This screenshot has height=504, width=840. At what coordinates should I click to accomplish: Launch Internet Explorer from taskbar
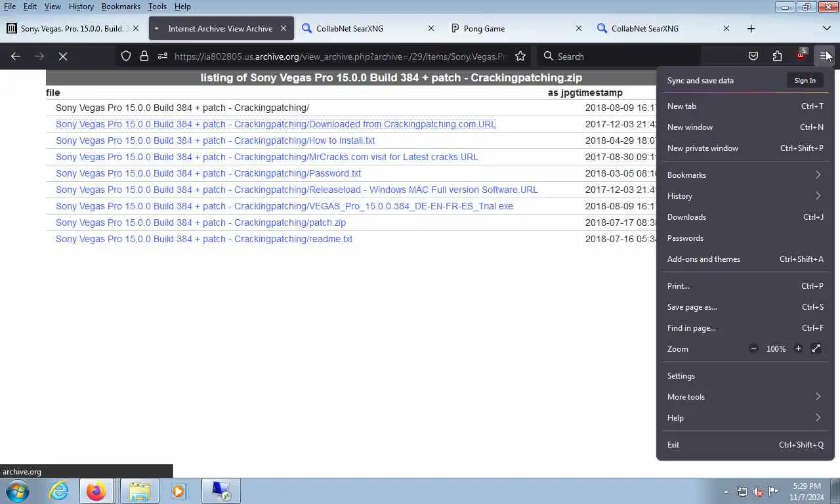58,491
